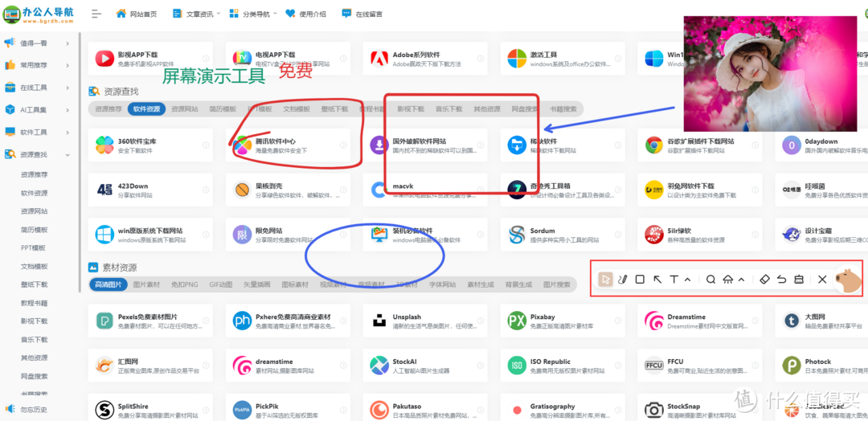Expand options next to the spotlight tool

[x=742, y=280]
